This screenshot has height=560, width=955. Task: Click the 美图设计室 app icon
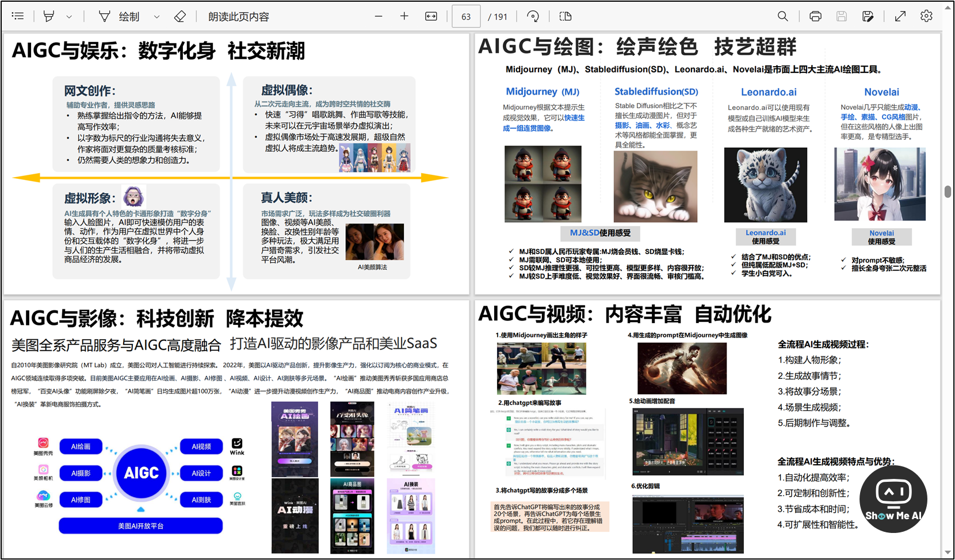[x=237, y=470]
